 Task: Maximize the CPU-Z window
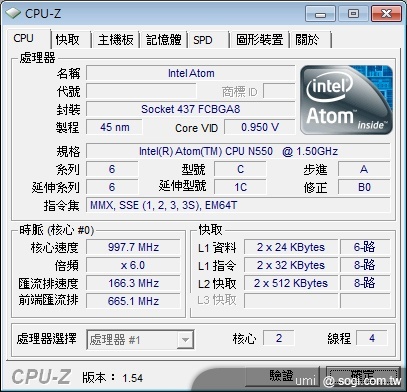[x=353, y=14]
